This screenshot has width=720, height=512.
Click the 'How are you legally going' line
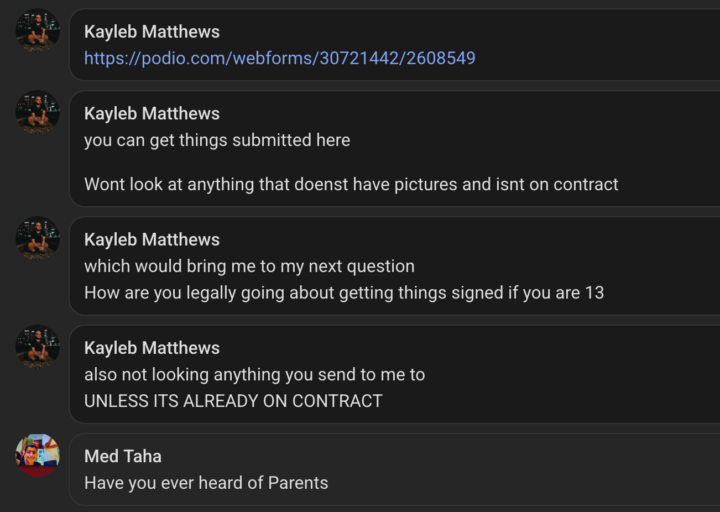click(x=344, y=293)
